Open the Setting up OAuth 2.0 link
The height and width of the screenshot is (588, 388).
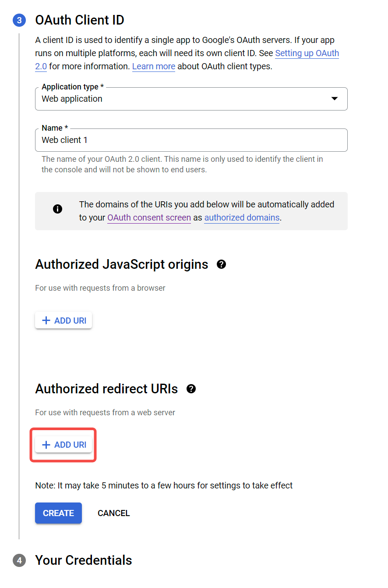pyautogui.click(x=307, y=53)
